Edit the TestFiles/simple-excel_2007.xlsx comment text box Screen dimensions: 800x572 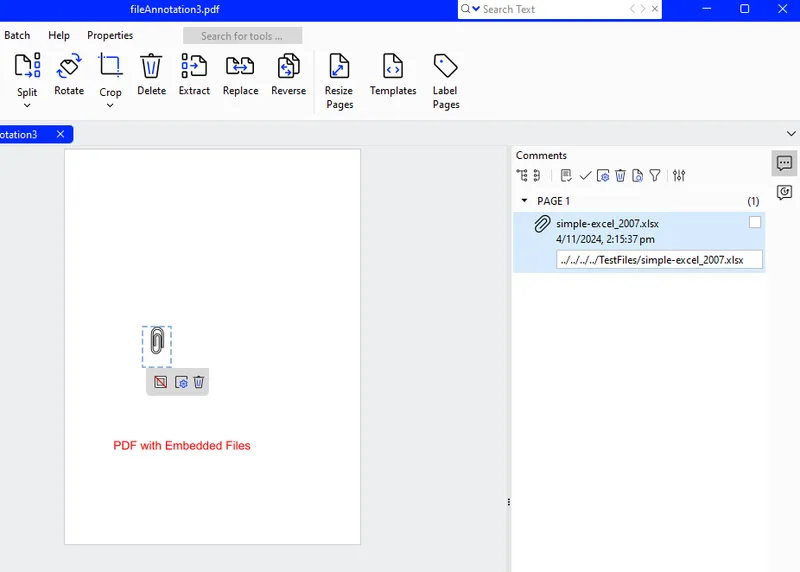click(x=659, y=259)
